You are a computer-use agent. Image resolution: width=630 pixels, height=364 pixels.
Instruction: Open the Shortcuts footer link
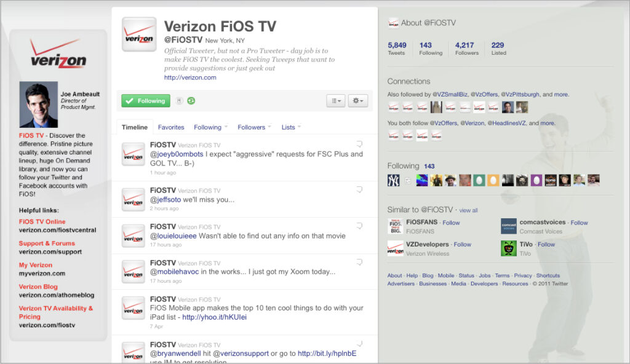pyautogui.click(x=548, y=275)
